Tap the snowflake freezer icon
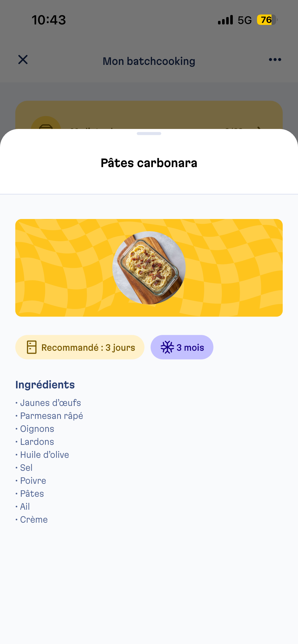This screenshot has width=298, height=644. click(x=167, y=347)
